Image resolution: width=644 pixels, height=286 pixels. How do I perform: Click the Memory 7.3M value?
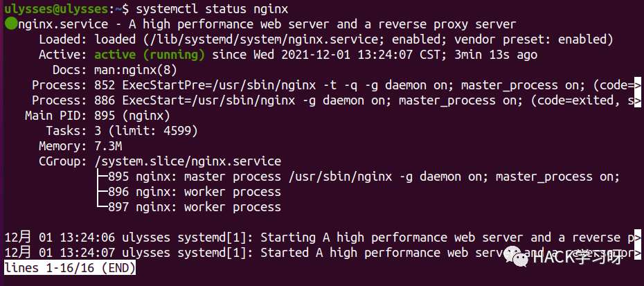[x=109, y=146]
